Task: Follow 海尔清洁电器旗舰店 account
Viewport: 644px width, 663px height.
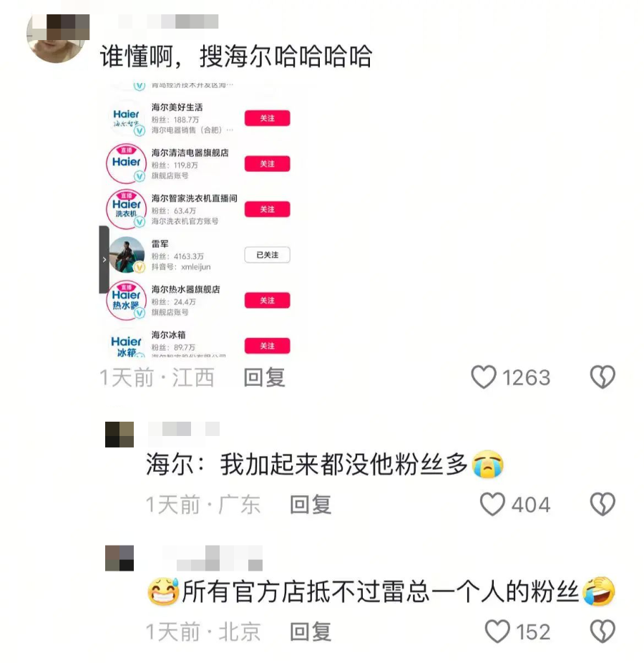Action: 267,164
